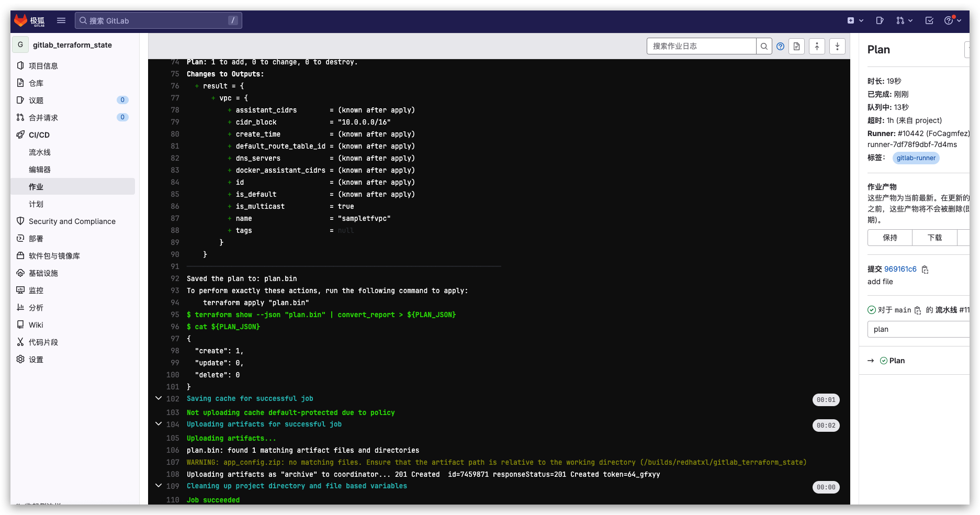Open the job log search help icon
The height and width of the screenshot is (515, 980).
pos(780,46)
